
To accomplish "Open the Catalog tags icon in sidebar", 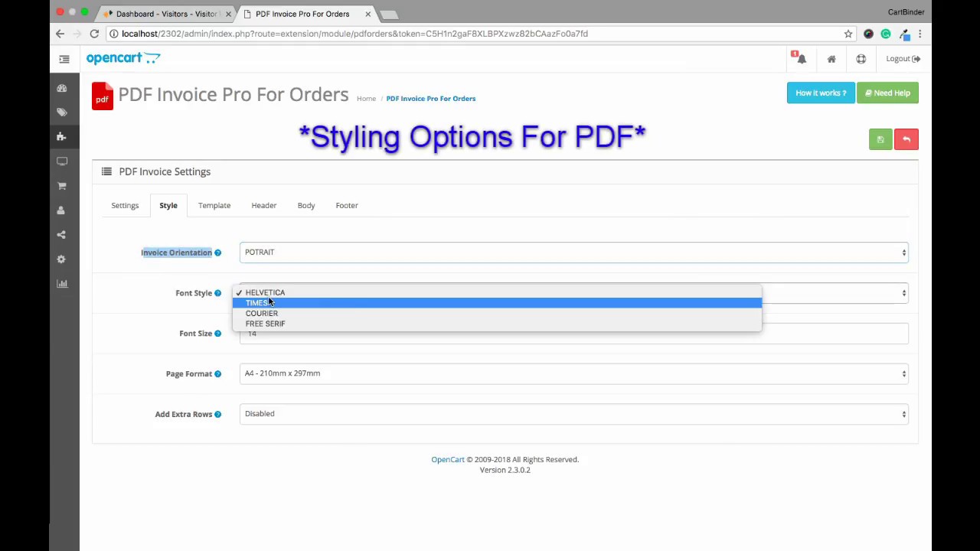I will (x=62, y=112).
